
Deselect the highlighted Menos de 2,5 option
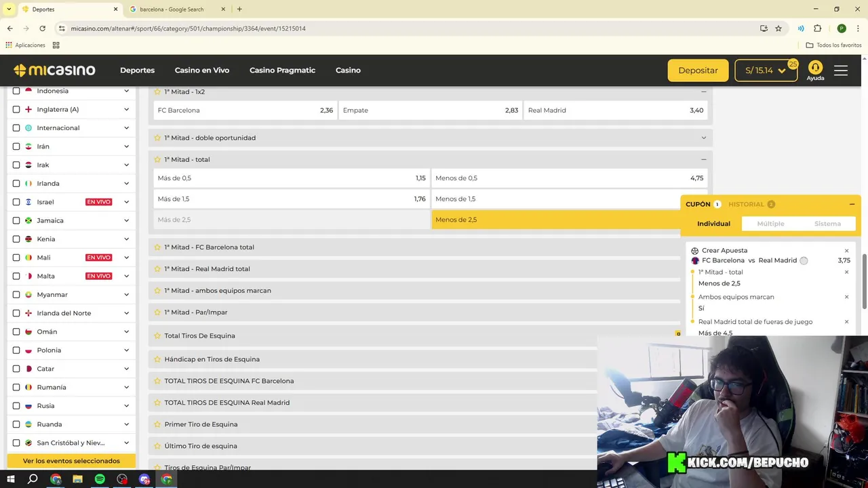(556, 220)
